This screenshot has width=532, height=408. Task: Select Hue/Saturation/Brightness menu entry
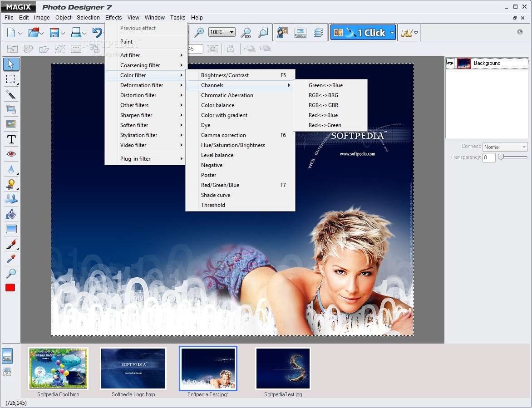[240, 145]
